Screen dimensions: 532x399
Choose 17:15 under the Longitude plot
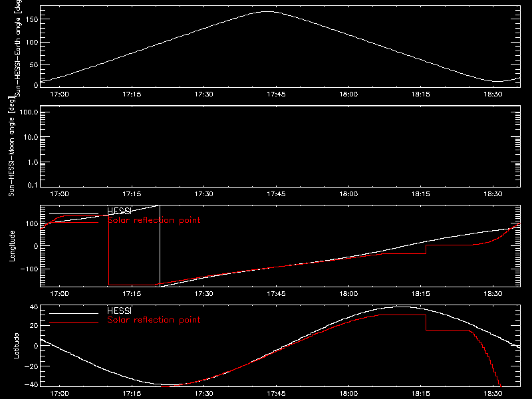tap(132, 294)
